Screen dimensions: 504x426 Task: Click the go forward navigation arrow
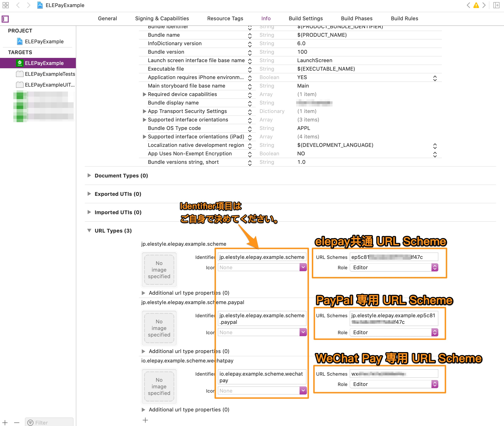29,5
